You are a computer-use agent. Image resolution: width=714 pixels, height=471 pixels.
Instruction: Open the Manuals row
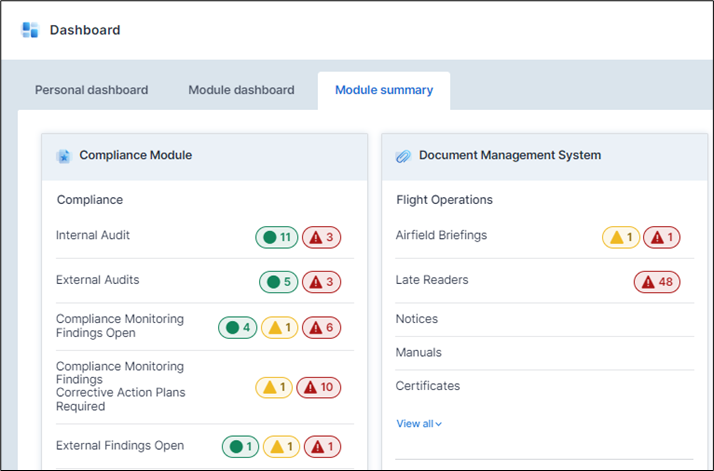click(x=418, y=352)
